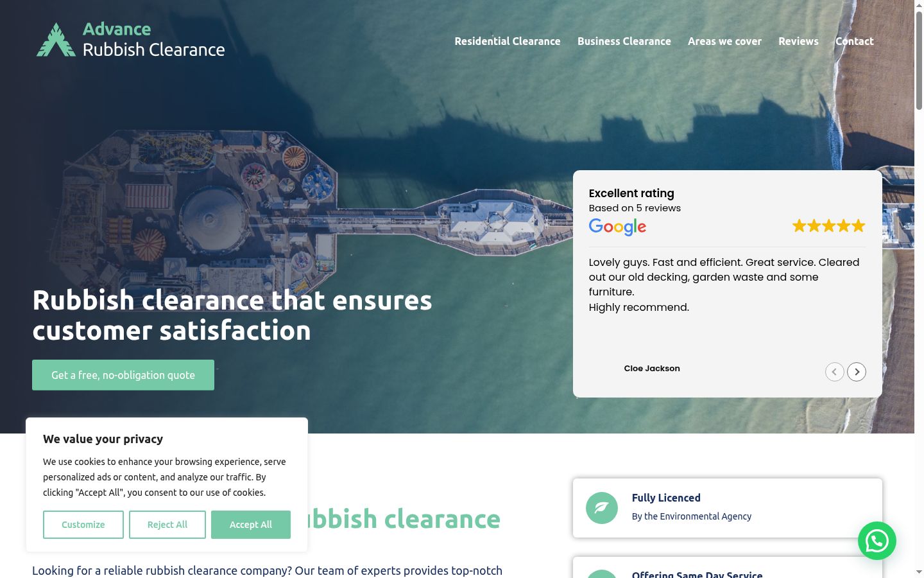
Task: Reject all cookies
Action: tap(167, 525)
